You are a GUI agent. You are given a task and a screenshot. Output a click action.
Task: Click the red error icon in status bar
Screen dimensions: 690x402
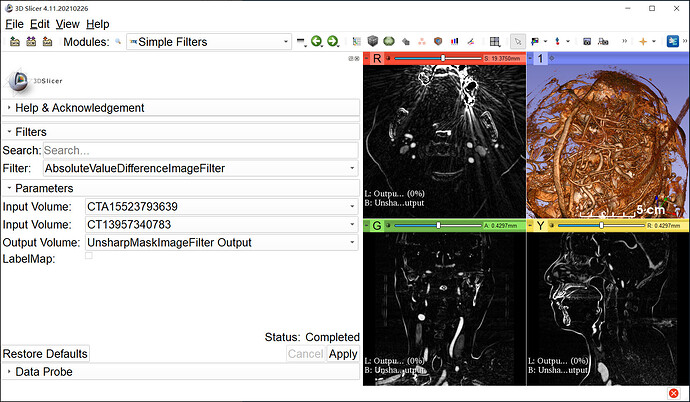[674, 392]
